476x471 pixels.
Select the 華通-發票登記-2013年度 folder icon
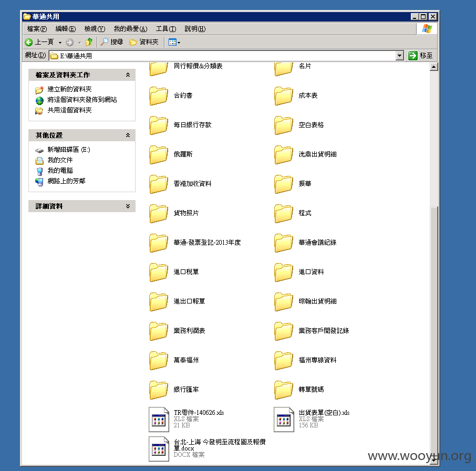click(x=159, y=243)
